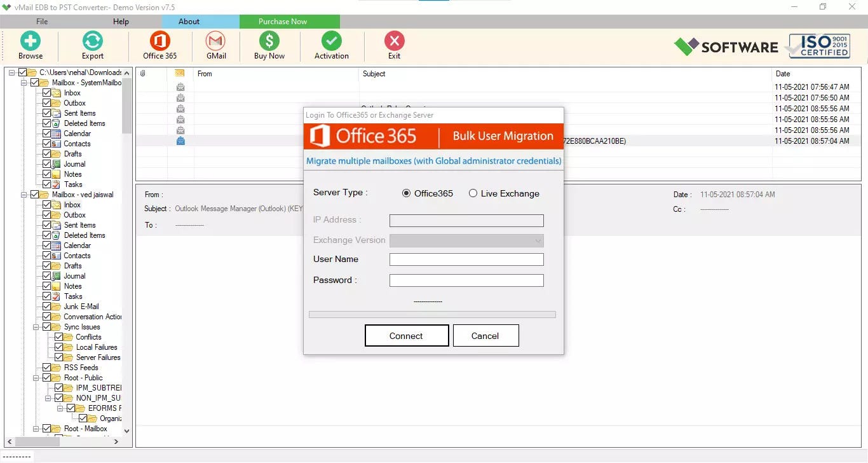The height and width of the screenshot is (463, 868).
Task: Click the Journal icon under SystemMailbox
Action: point(57,164)
